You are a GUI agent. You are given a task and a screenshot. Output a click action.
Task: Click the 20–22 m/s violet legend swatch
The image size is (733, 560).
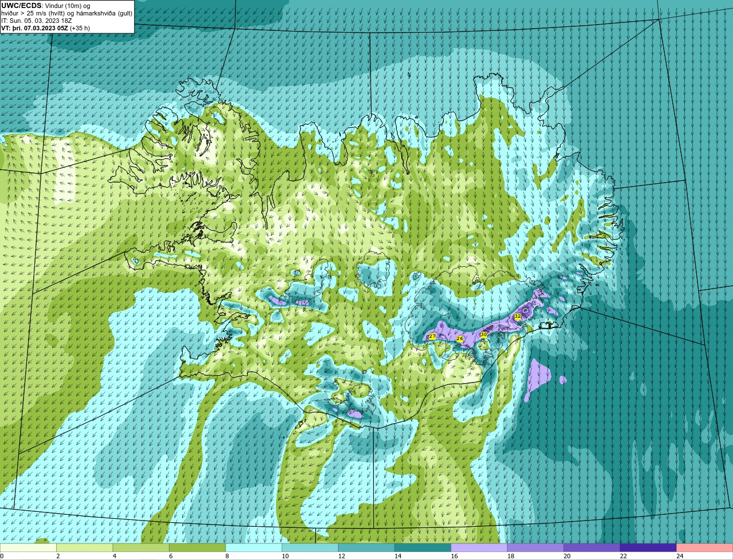(x=592, y=547)
